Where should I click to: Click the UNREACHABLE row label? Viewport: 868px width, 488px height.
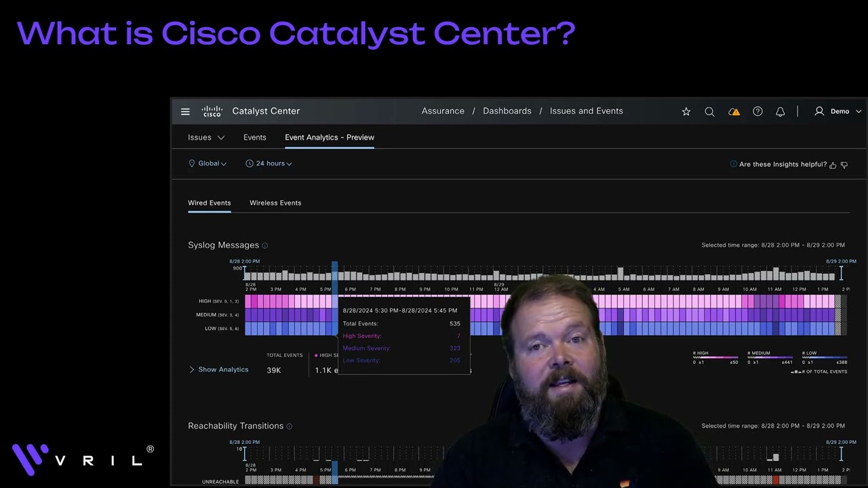(x=220, y=482)
